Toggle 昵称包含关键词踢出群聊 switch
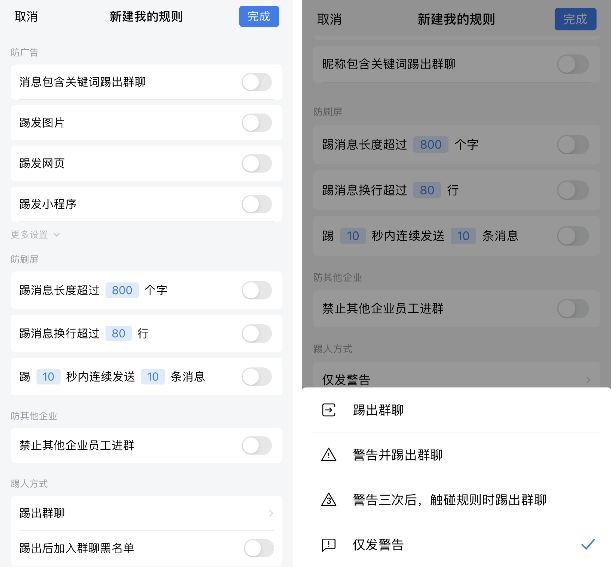Viewport: 612px width, 567px height. [573, 64]
